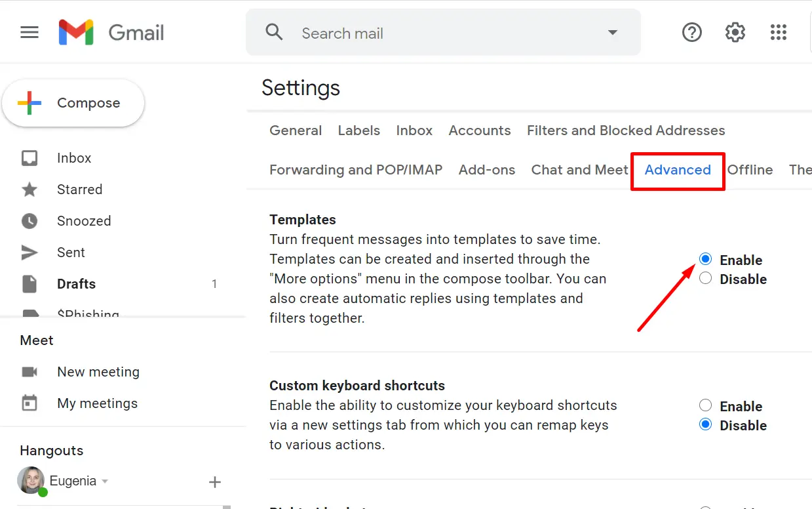812x509 pixels.
Task: Click the Templates section title
Action: [x=303, y=220]
